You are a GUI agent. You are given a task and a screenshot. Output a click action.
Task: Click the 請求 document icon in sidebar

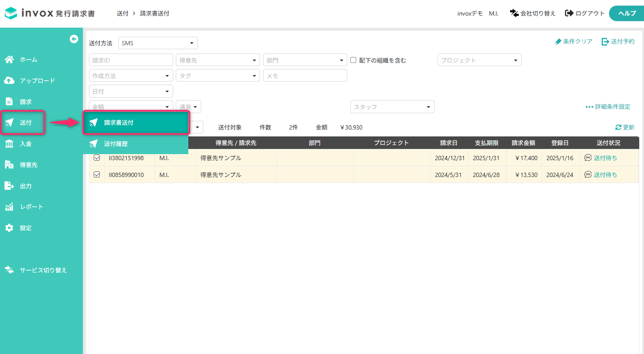[x=9, y=101]
